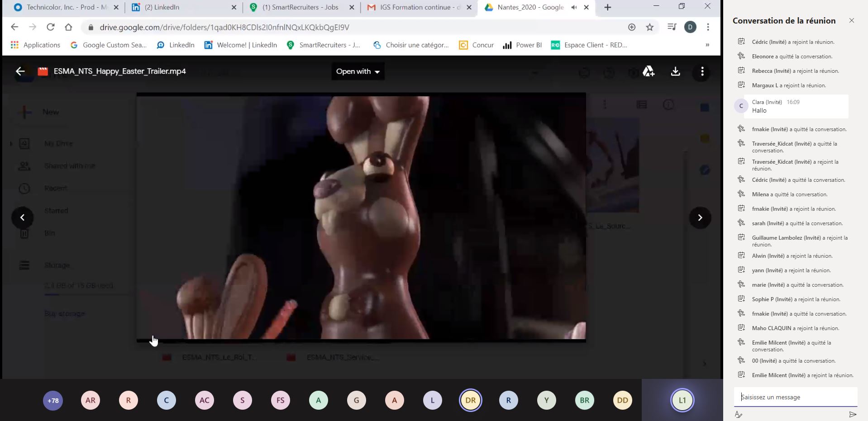
Task: Click the video player frame
Action: point(361,217)
